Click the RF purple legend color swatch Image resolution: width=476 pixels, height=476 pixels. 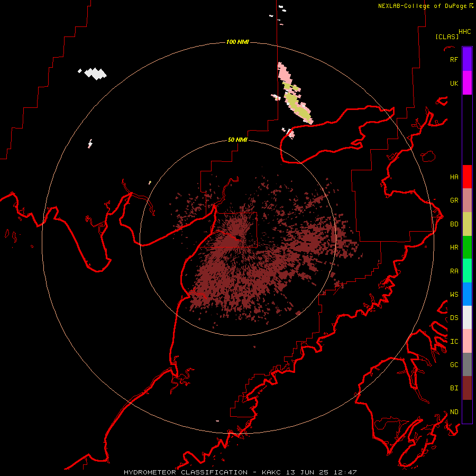pyautogui.click(x=467, y=59)
